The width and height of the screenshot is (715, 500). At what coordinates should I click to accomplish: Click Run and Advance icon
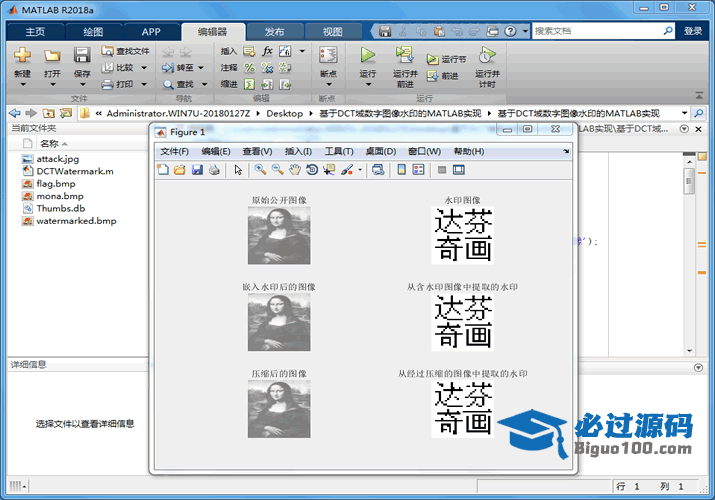click(x=404, y=55)
